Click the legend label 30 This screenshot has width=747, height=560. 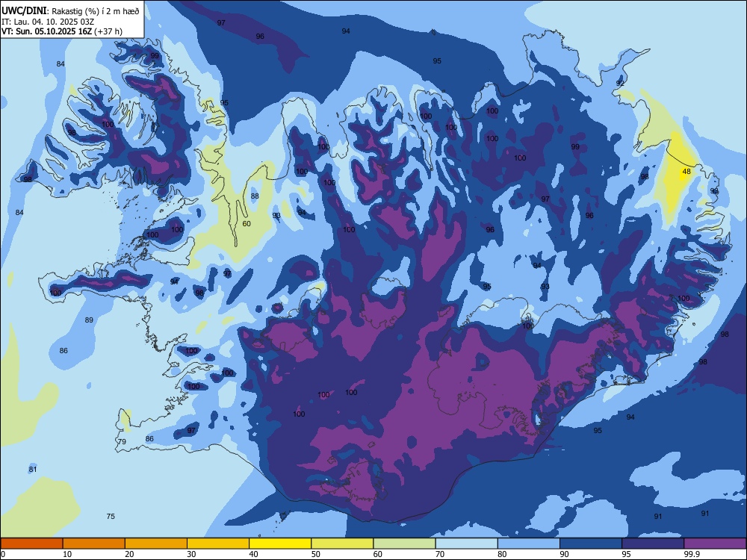(191, 554)
